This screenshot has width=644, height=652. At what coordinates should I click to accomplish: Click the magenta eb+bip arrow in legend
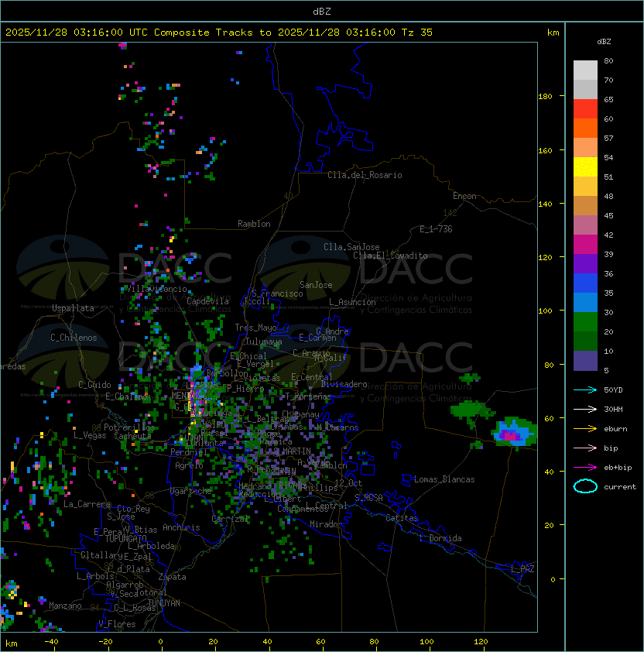pyautogui.click(x=585, y=468)
